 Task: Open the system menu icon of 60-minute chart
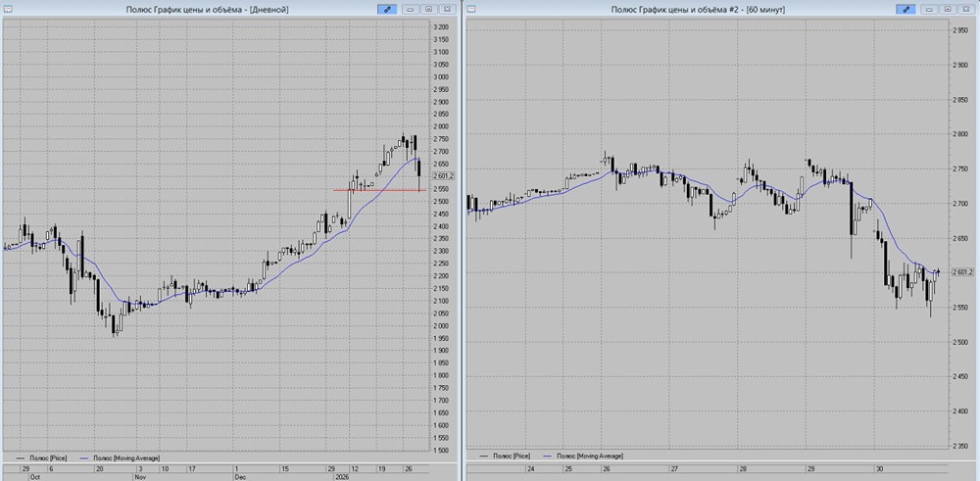(471, 9)
